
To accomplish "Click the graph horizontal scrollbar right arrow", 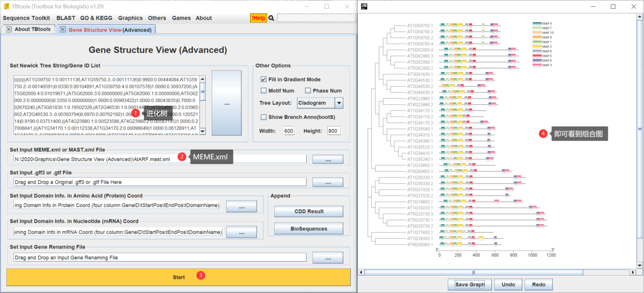I will pos(633,272).
